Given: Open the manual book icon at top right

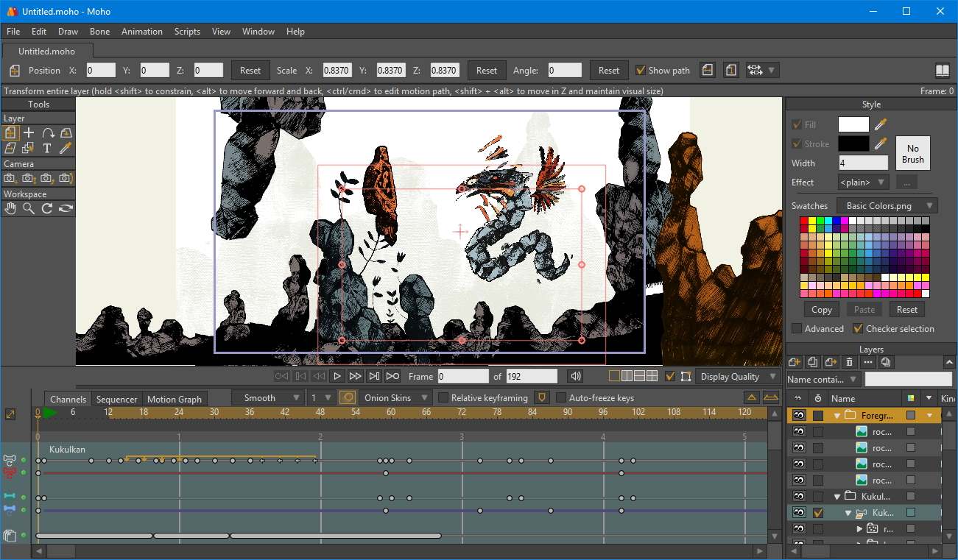Looking at the screenshot, I should (x=943, y=71).
